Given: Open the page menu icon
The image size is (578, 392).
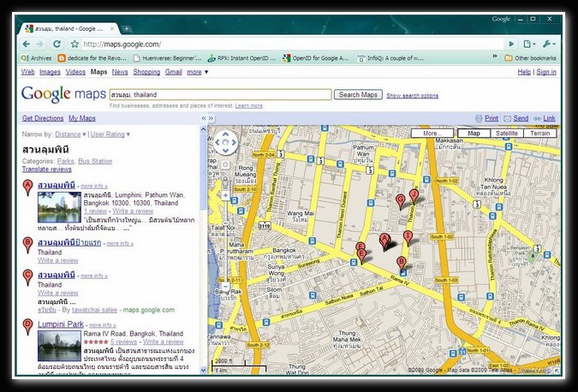Looking at the screenshot, I should pos(529,44).
